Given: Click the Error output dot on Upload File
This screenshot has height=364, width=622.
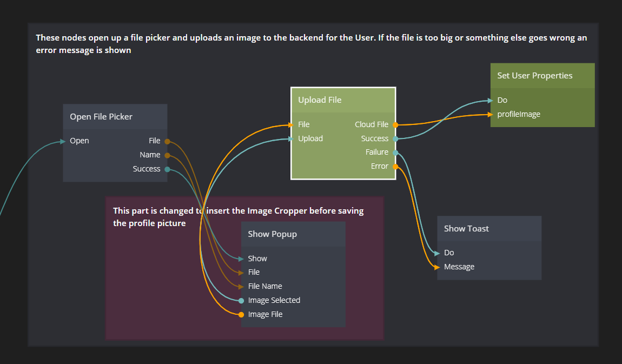Looking at the screenshot, I should click(395, 167).
